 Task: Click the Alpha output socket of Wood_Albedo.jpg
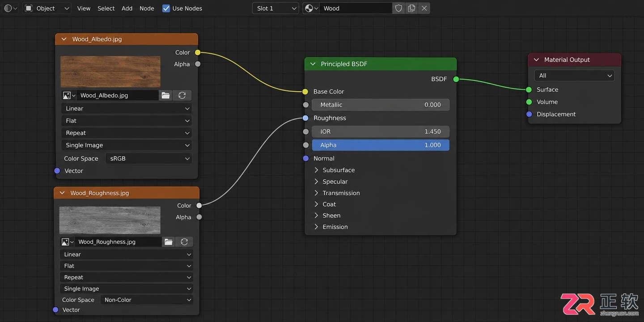(198, 64)
